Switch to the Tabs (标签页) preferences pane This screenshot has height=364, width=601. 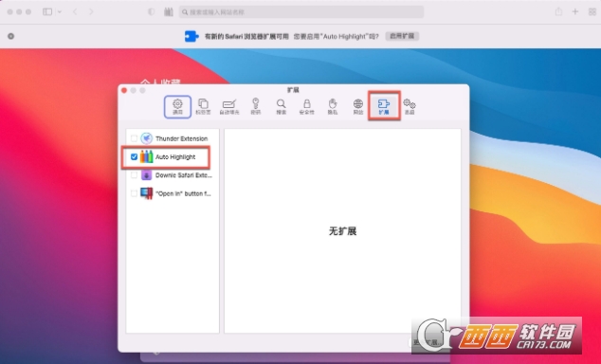(x=203, y=106)
